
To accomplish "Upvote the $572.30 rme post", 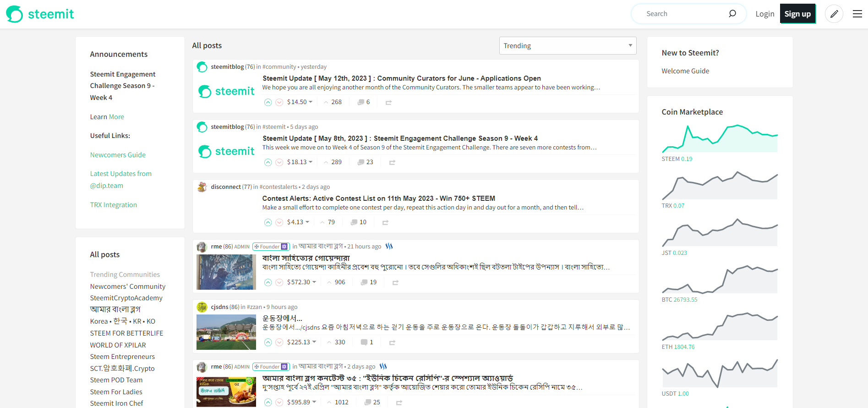I will [268, 282].
